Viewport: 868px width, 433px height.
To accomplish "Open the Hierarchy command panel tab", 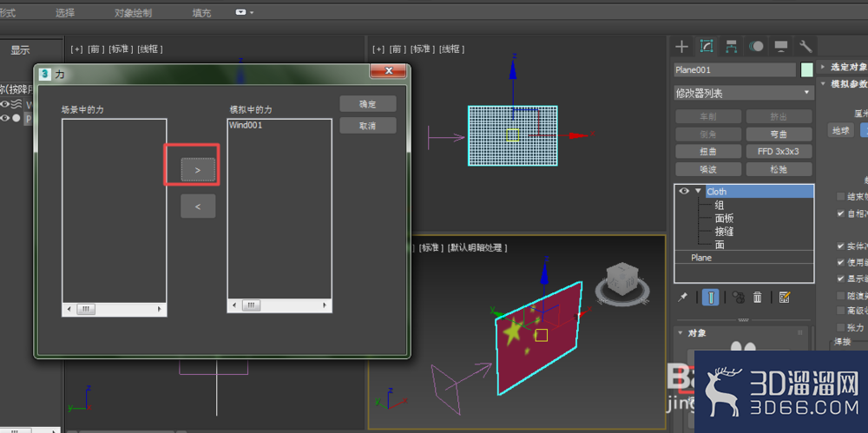I will 731,47.
